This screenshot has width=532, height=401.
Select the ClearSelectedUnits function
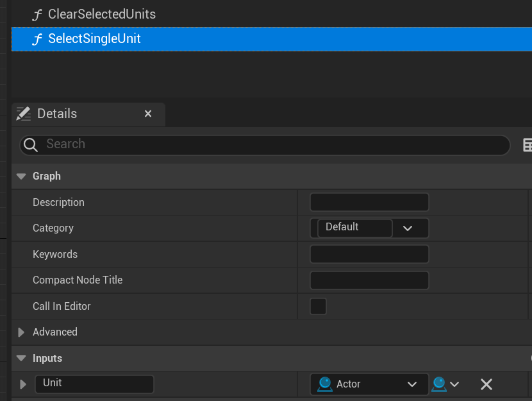tap(101, 14)
